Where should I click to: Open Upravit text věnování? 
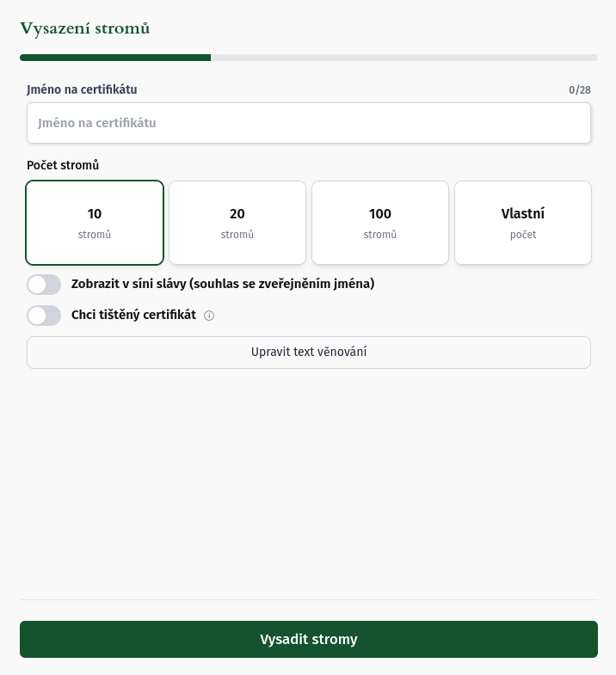click(x=309, y=353)
